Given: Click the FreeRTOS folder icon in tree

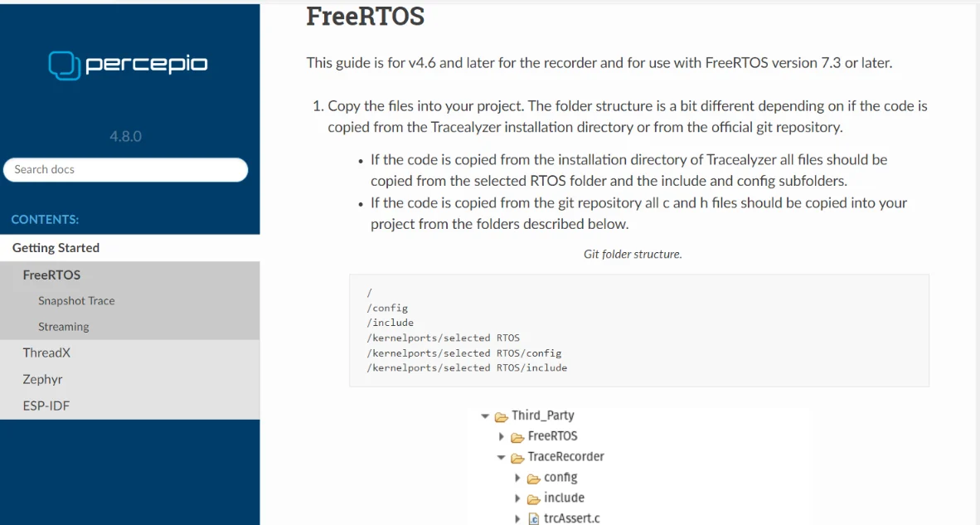Looking at the screenshot, I should [x=517, y=437].
